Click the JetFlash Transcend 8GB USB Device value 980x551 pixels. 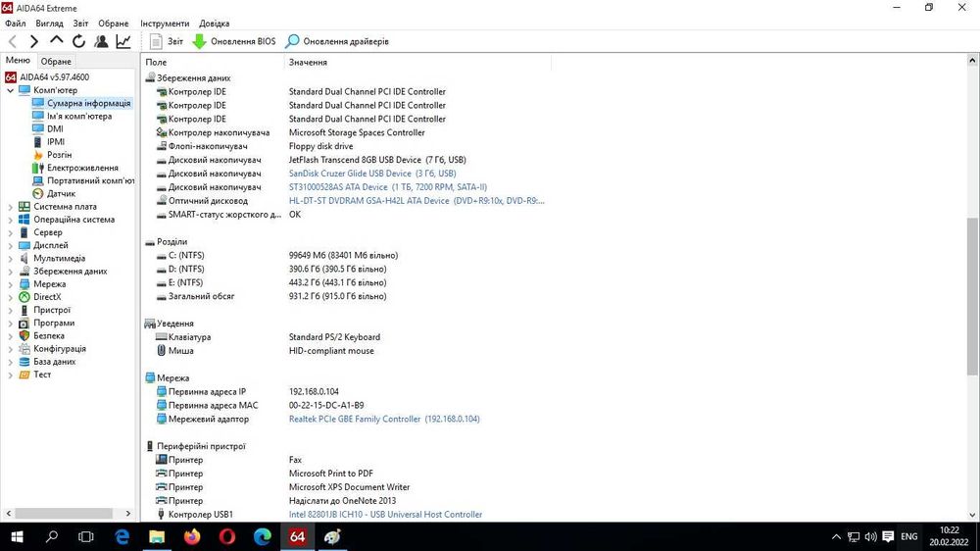tap(377, 160)
